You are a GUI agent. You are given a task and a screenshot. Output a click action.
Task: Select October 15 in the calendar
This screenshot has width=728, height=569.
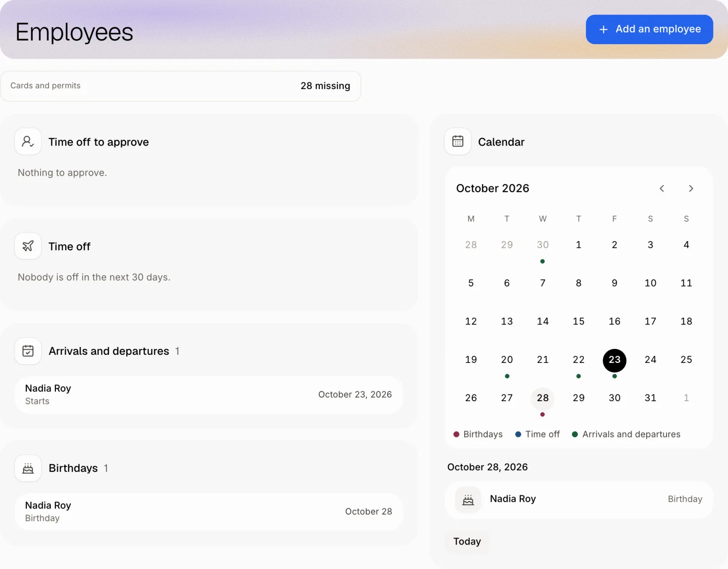(x=578, y=322)
